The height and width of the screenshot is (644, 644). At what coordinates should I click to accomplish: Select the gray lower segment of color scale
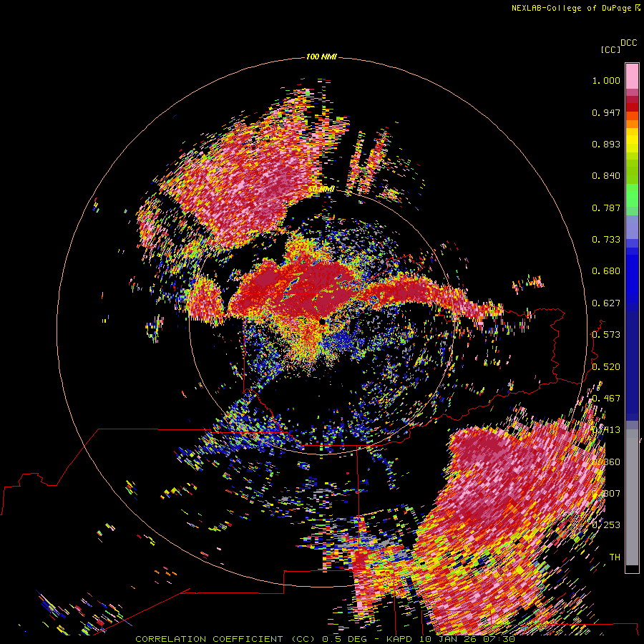(x=632, y=497)
